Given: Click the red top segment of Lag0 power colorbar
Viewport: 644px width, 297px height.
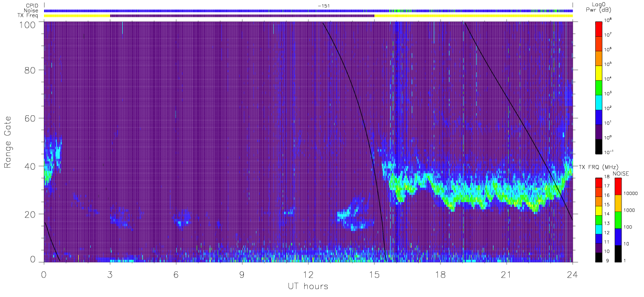Looking at the screenshot, I should tap(599, 28).
